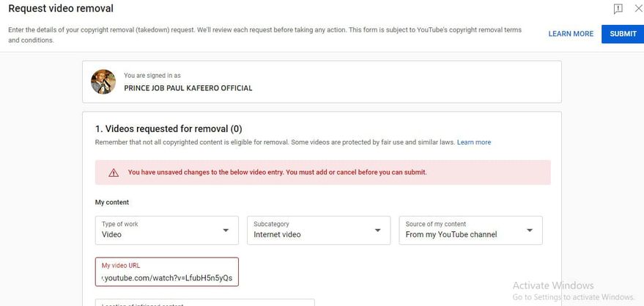Screen dimensions: 644x306
Task: Open the fair use Learn more link
Action: (x=474, y=142)
